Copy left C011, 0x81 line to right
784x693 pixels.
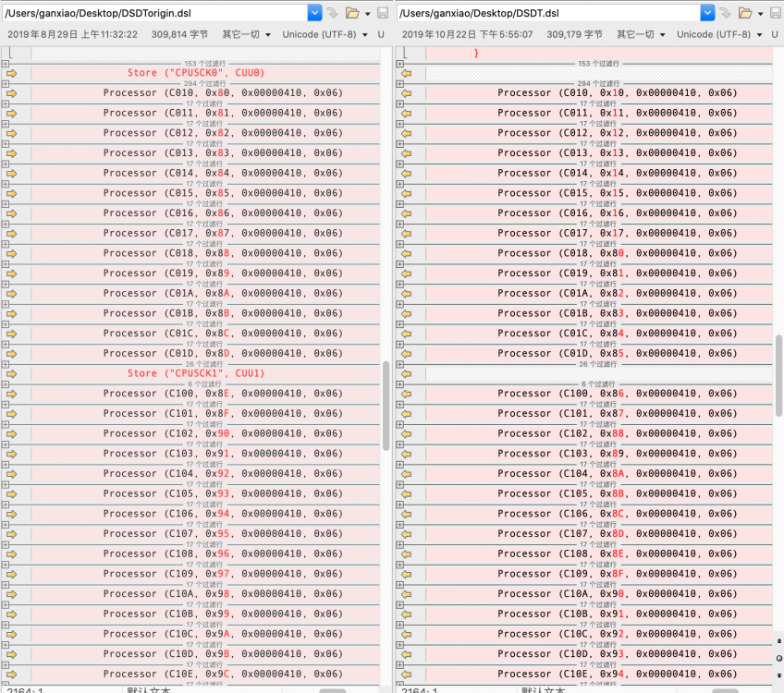11,114
